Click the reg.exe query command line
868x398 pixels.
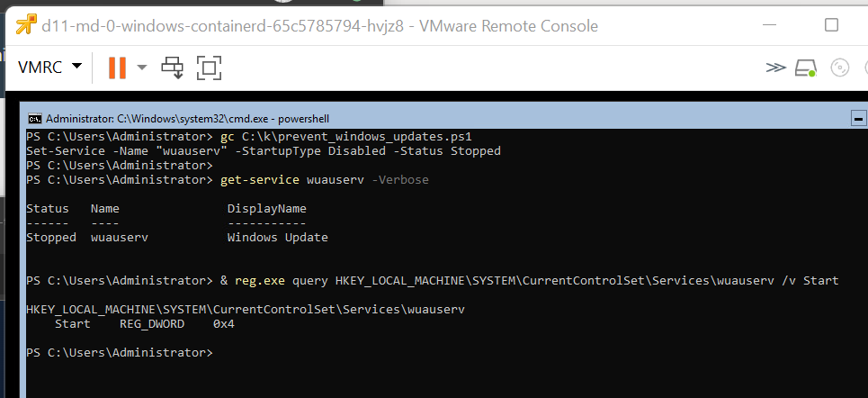[529, 280]
